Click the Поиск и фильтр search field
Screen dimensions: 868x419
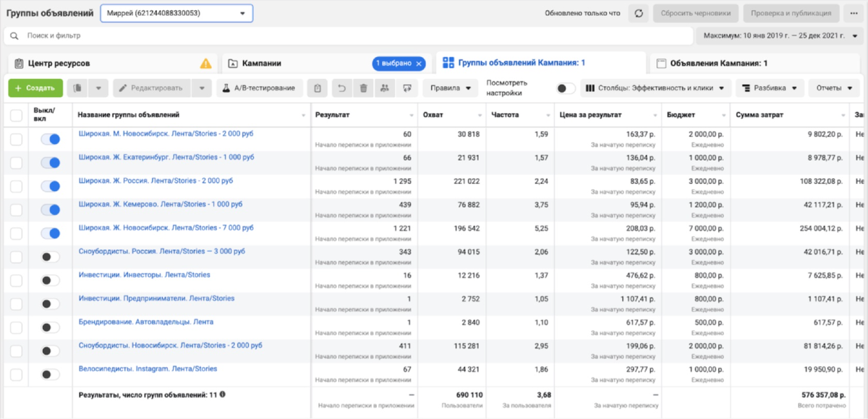[347, 35]
